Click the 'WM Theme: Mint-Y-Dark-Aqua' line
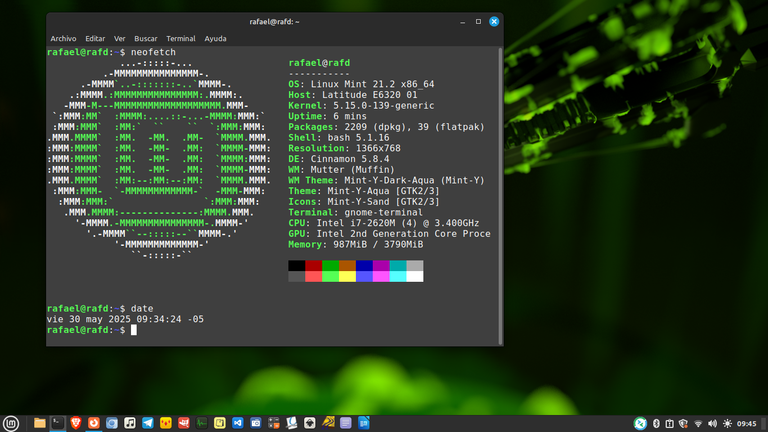Viewport: 768px width, 432px height. tap(386, 180)
